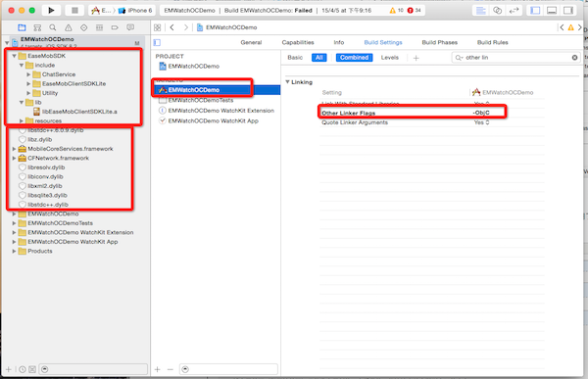Screen dimensions: 588x379
Task: Collapse the EaseMobSDK group
Action: 15,56
